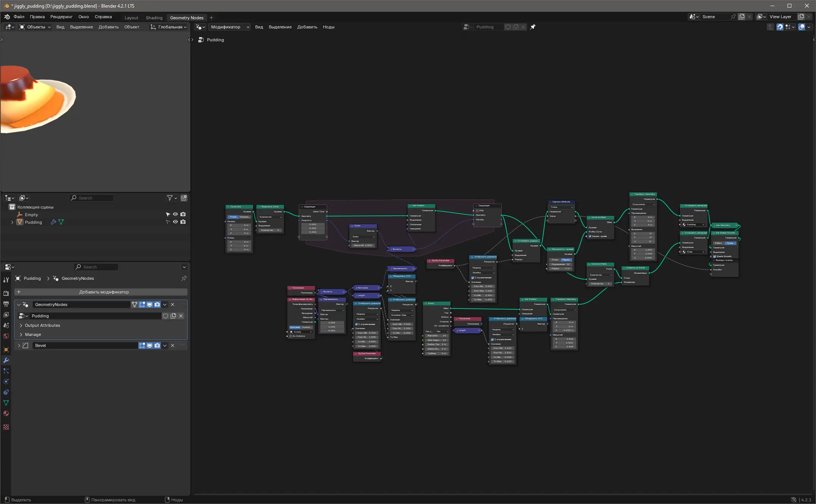Open the Object Data properties tab icon
The height and width of the screenshot is (504, 816).
coord(6,403)
